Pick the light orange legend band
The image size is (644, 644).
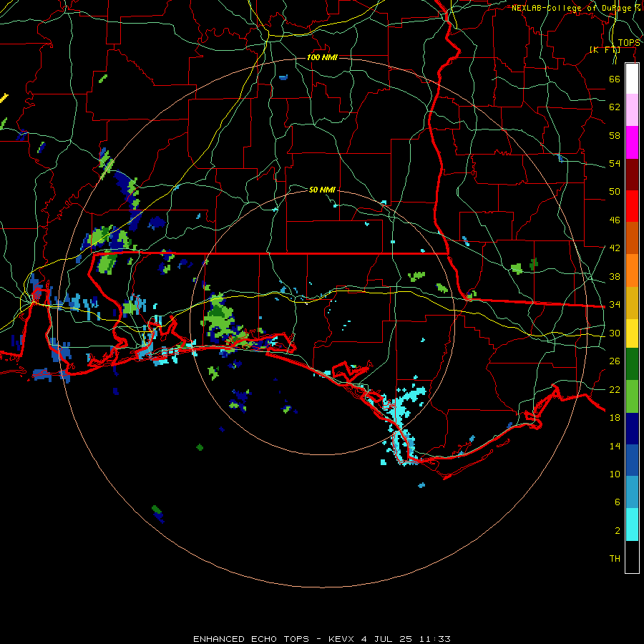[632, 270]
